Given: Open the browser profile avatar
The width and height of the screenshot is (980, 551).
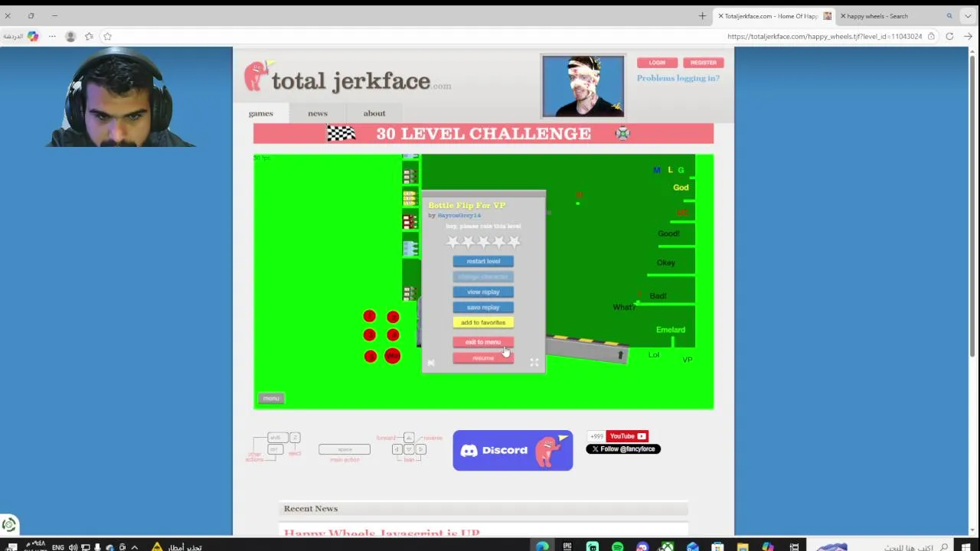Looking at the screenshot, I should [70, 37].
